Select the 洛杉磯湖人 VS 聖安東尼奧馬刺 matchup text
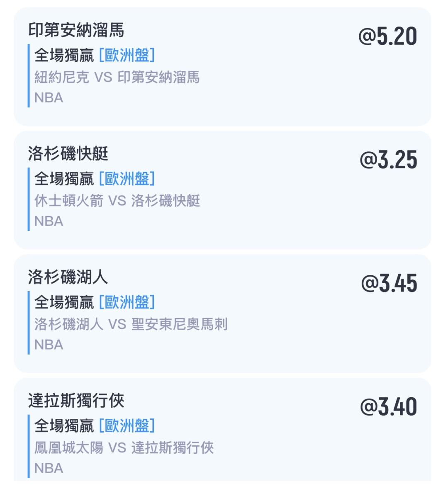The image size is (448, 491). click(131, 324)
